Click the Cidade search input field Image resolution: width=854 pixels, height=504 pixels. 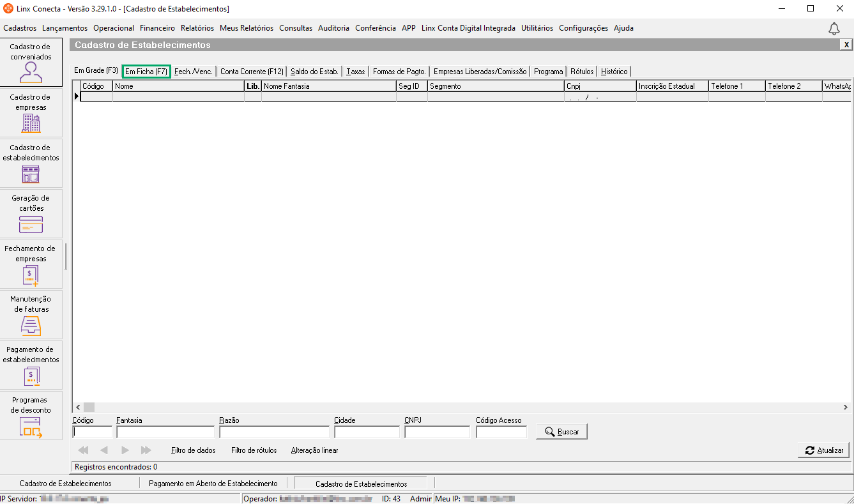pos(367,432)
